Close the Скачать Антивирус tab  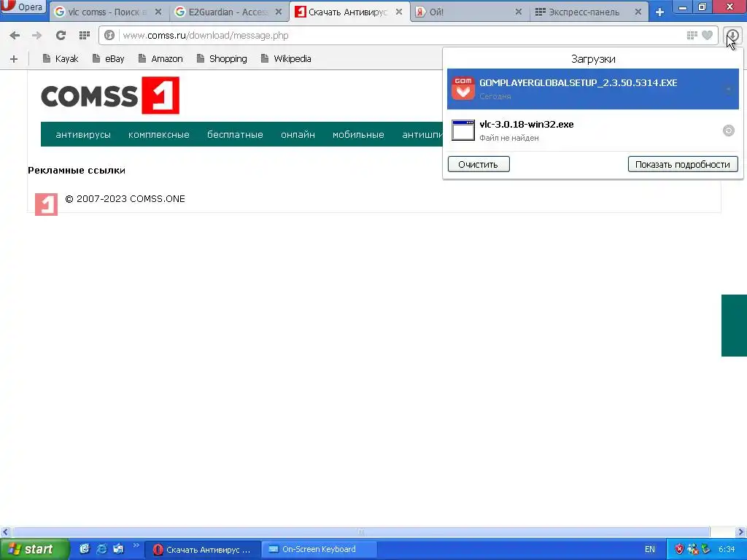[x=399, y=12]
